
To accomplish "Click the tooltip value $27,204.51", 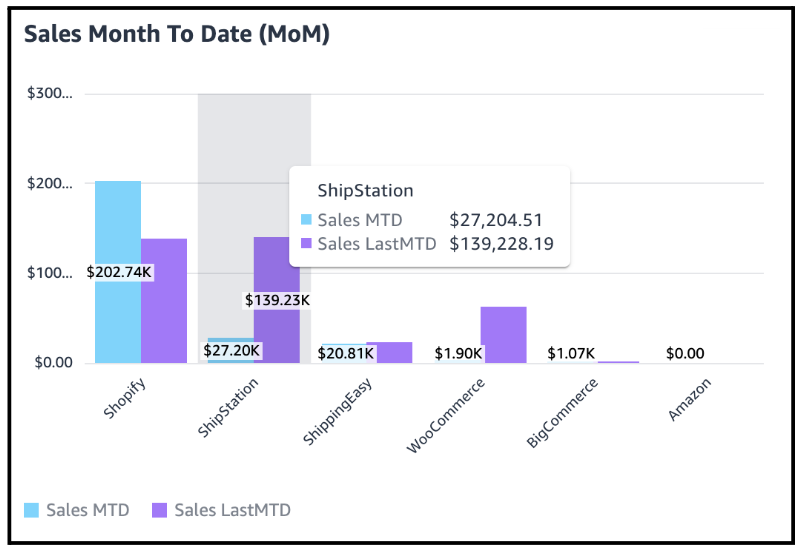I will tap(496, 220).
